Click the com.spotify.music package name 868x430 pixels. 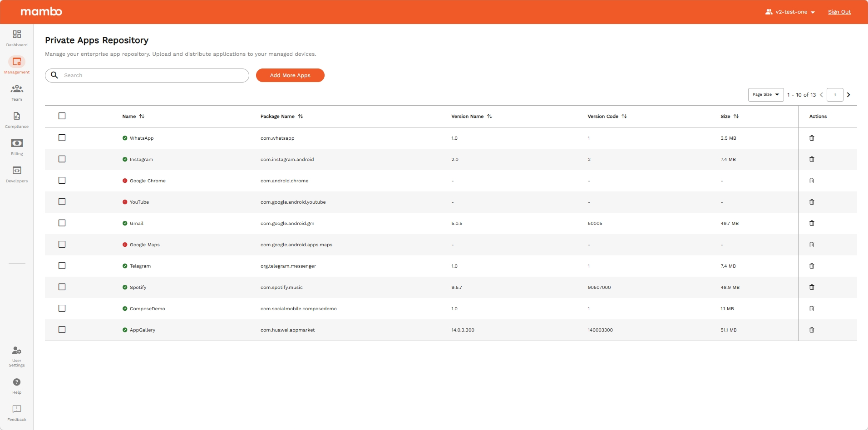281,288
